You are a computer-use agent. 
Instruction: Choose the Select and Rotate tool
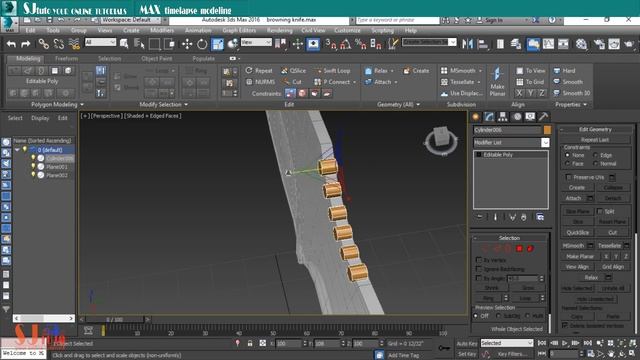tap(202, 44)
